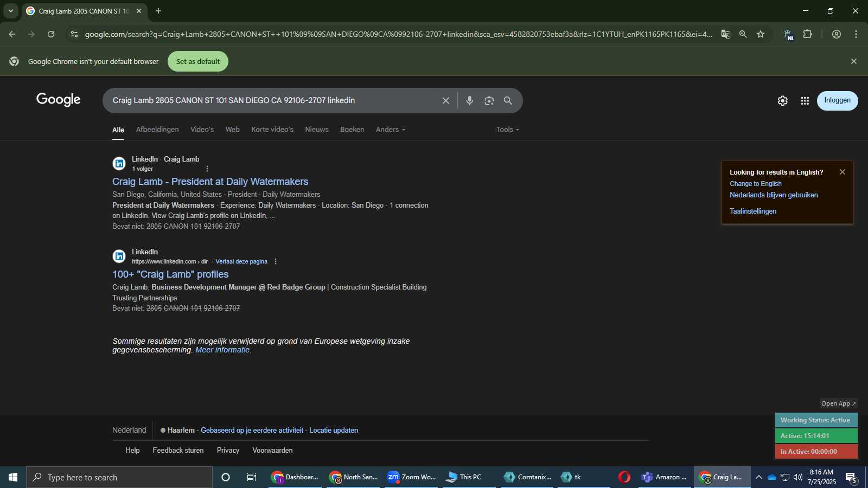Image resolution: width=868 pixels, height=488 pixels.
Task: Open Taalinstellingen link
Action: (x=753, y=211)
